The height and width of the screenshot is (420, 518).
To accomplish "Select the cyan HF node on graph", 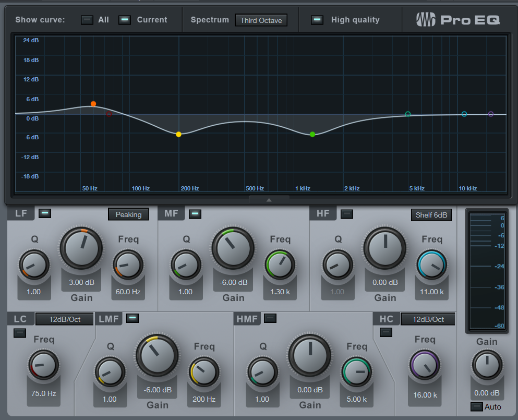I will (x=464, y=114).
